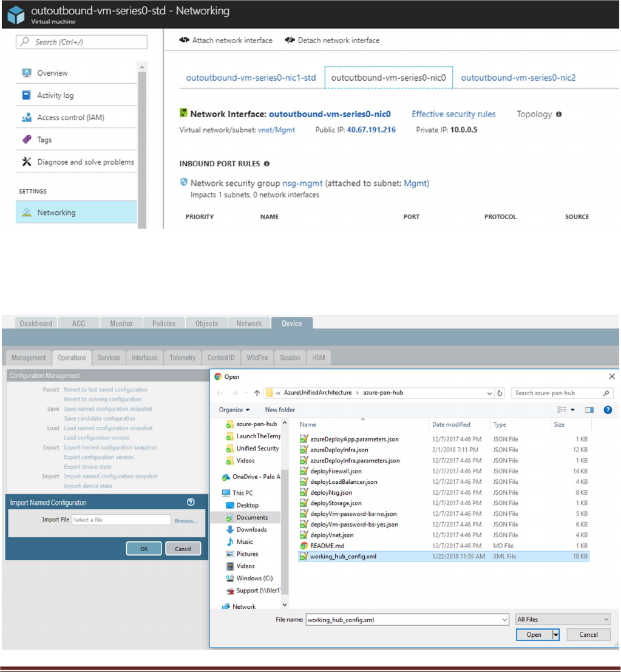Cancel the Import Named Configuration dialog

pyautogui.click(x=183, y=549)
